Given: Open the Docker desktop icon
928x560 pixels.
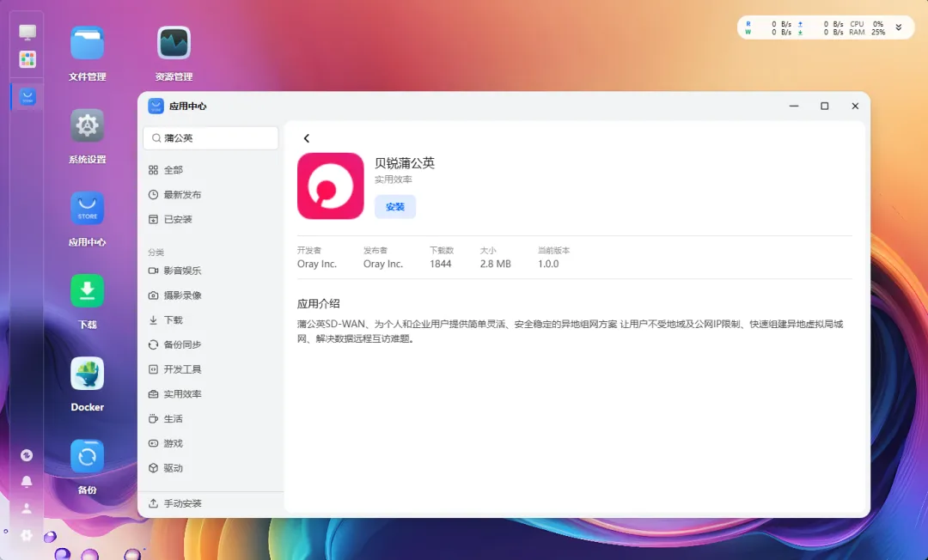Looking at the screenshot, I should point(88,374).
